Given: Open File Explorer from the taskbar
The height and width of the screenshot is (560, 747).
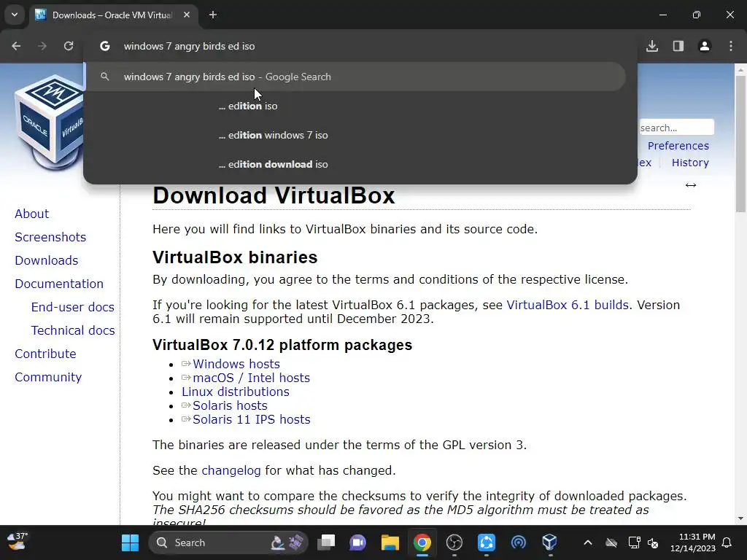Looking at the screenshot, I should point(390,542).
